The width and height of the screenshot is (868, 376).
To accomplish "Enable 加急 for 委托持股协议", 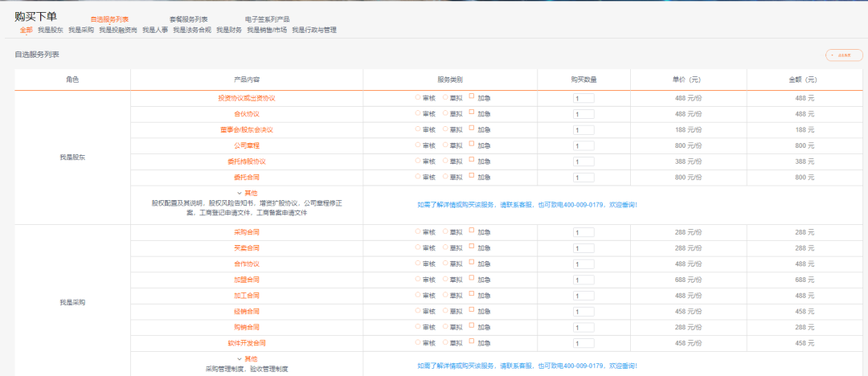I will click(472, 160).
